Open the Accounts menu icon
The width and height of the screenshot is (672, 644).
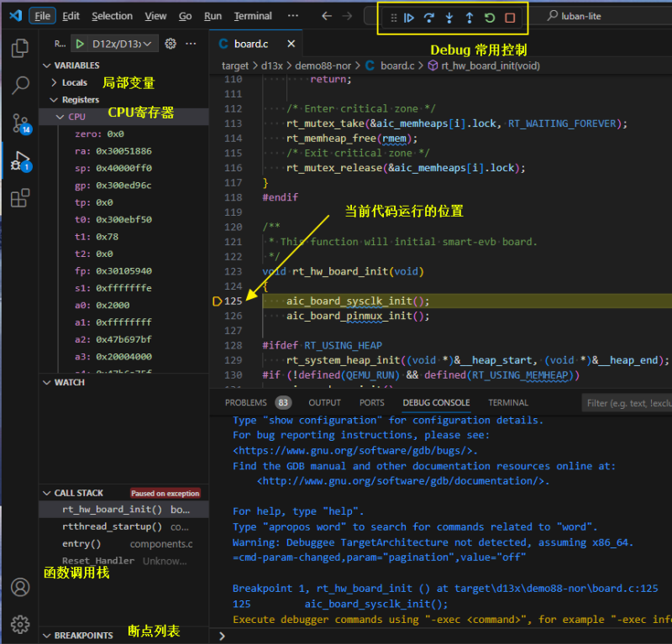(x=19, y=587)
